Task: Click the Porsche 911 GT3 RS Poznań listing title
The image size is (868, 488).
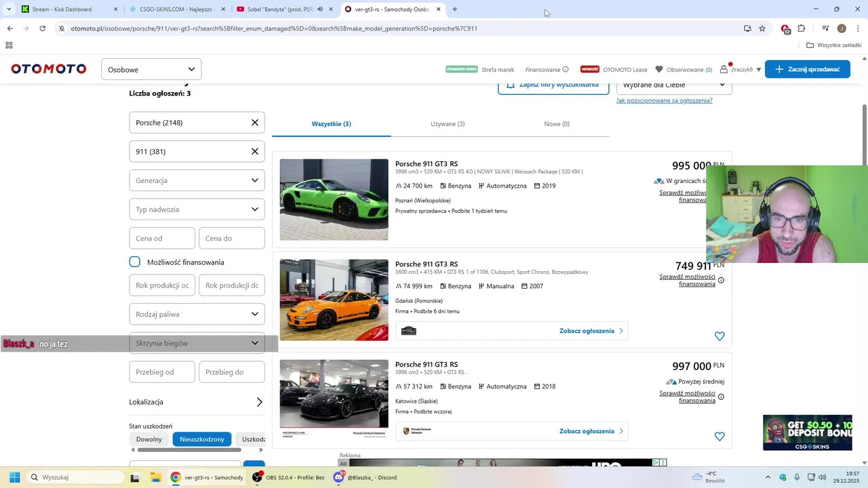Action: (x=427, y=164)
